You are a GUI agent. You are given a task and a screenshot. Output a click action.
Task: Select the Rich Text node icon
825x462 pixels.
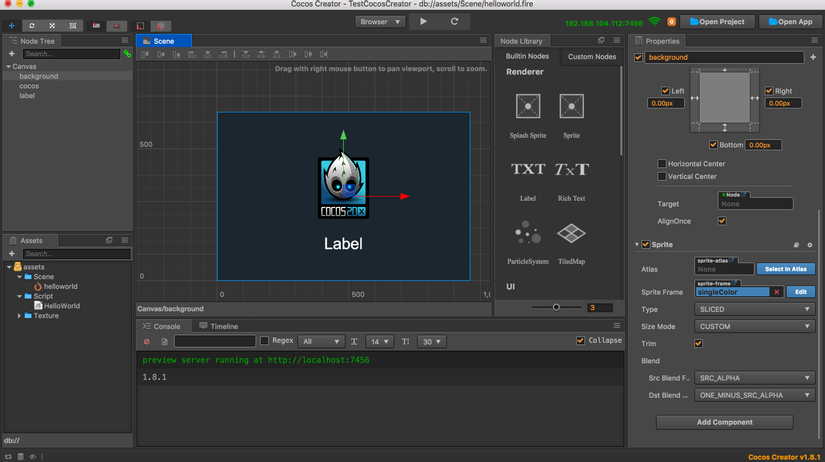[x=571, y=169]
